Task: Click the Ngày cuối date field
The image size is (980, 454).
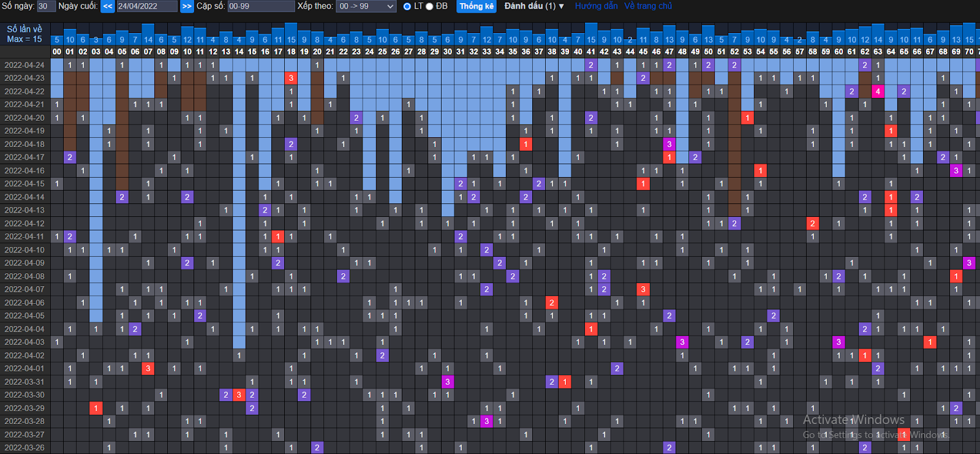Action: tap(147, 6)
